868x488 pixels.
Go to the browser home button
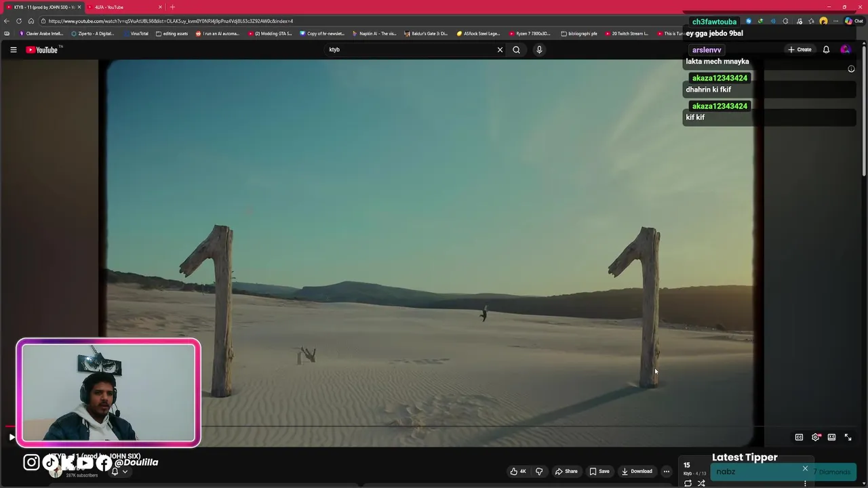[x=31, y=21]
